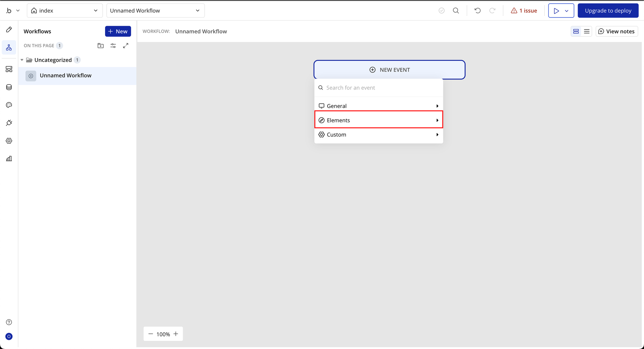644x349 pixels.
Task: Open the General events submenu
Action: pos(379,106)
